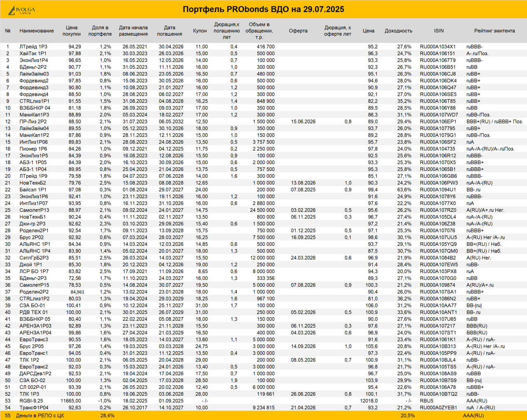
Task: Select the 'Купон' column header
Action: pyautogui.click(x=200, y=31)
